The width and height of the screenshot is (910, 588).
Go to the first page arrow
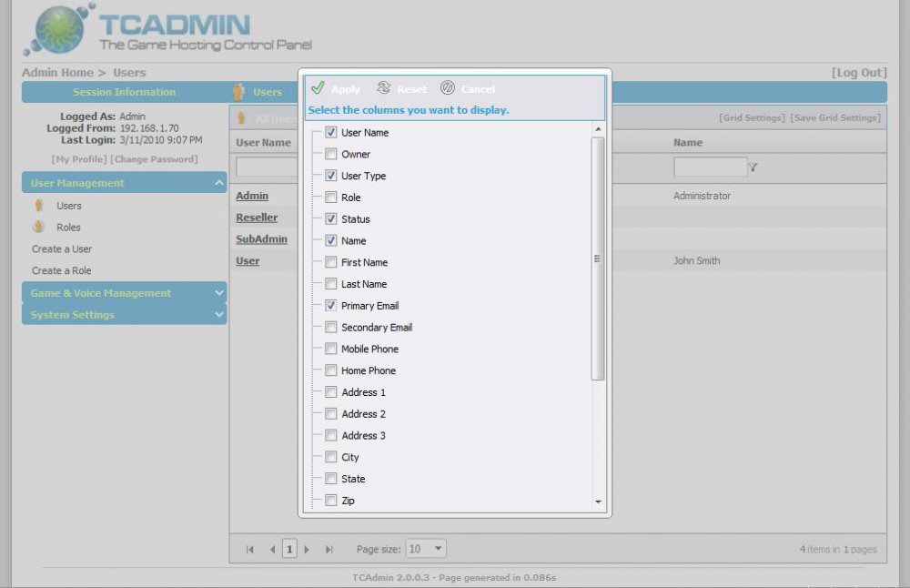[250, 550]
